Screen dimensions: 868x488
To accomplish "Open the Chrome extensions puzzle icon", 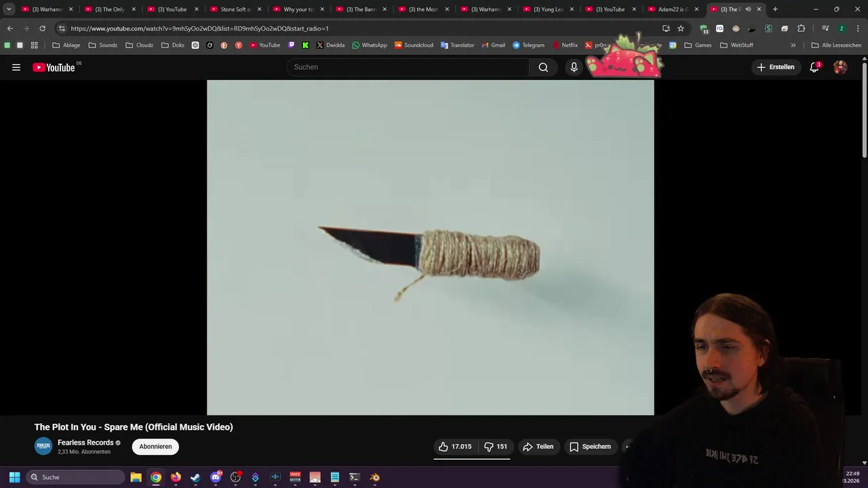I will point(802,28).
